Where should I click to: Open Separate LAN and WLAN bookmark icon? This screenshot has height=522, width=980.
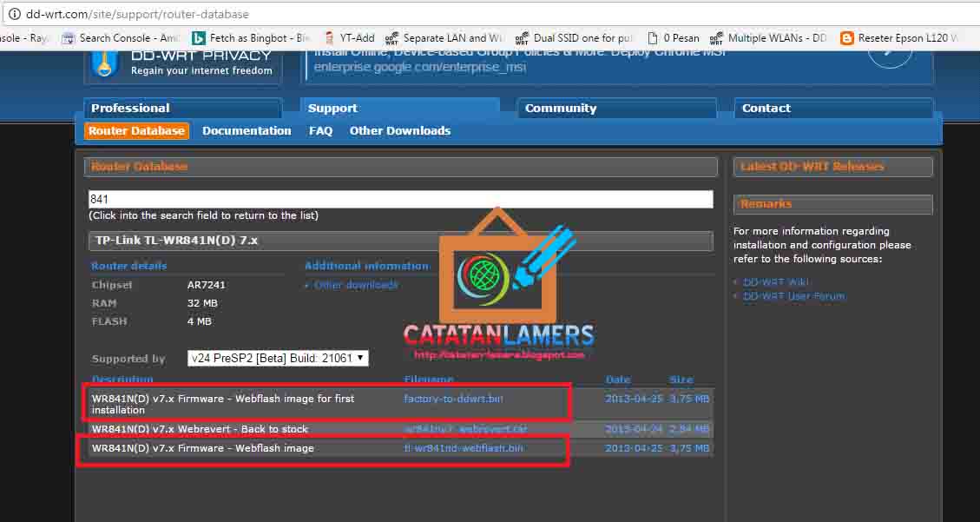(391, 38)
